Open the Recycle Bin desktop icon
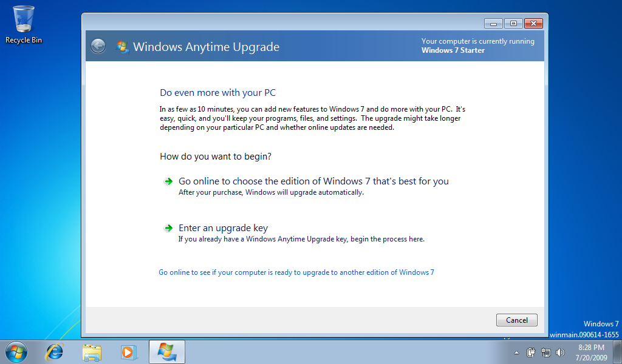The height and width of the screenshot is (364, 622). [24, 24]
